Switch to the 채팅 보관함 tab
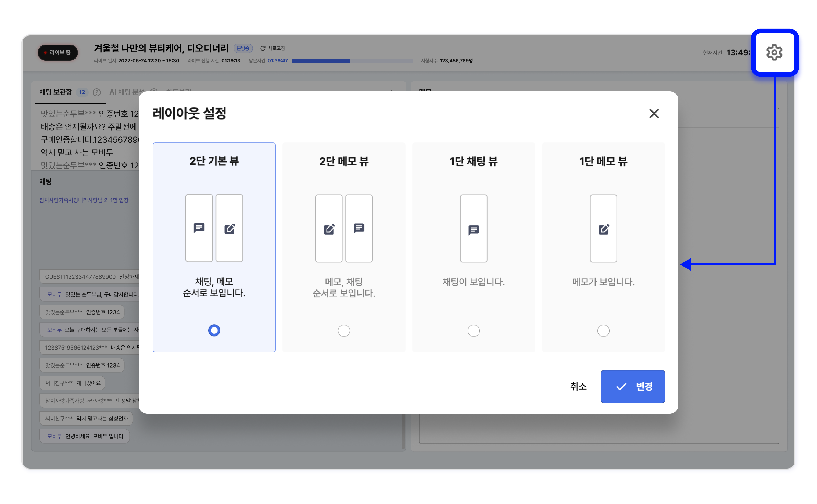Viewport: 817px width, 504px height. (56, 92)
